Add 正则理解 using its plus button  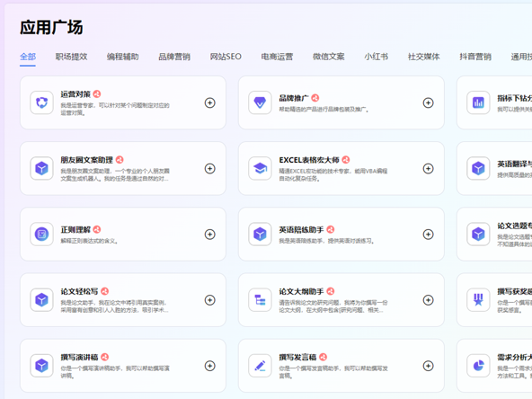coord(210,235)
